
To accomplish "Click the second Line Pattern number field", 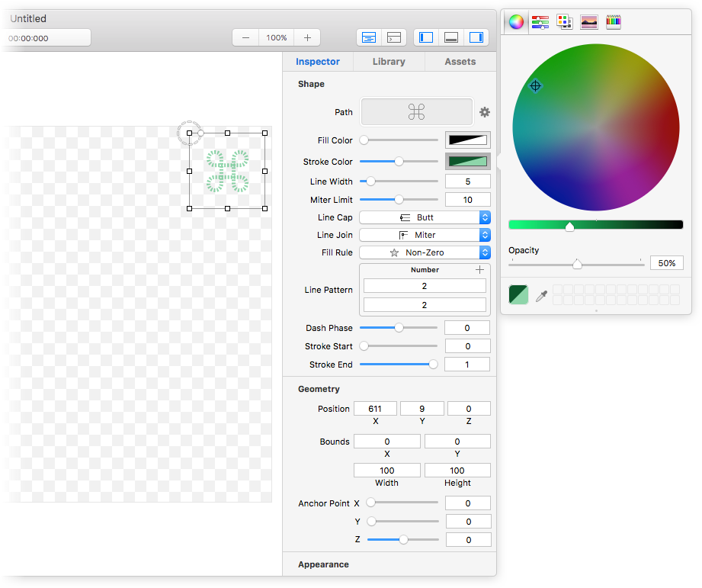I will click(x=425, y=305).
